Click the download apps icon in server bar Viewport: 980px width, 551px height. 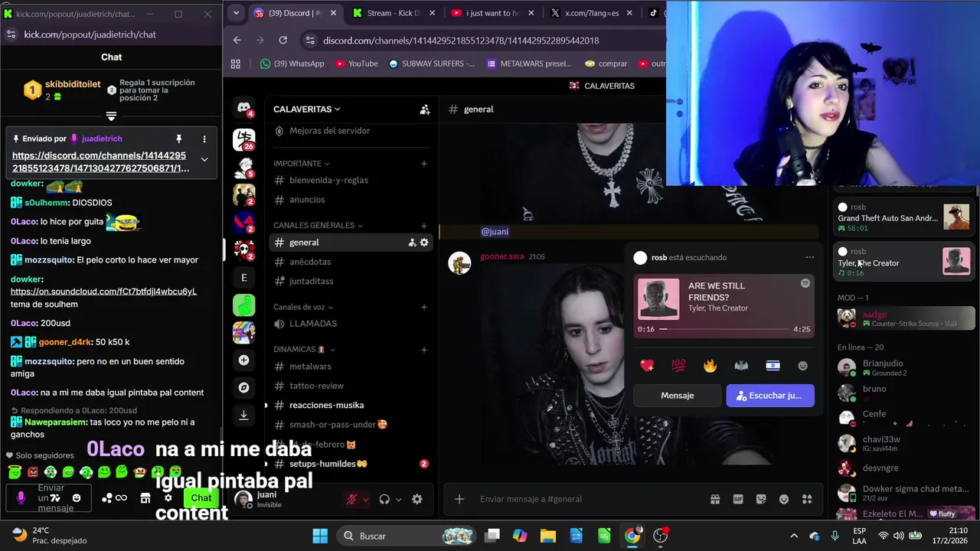click(243, 415)
